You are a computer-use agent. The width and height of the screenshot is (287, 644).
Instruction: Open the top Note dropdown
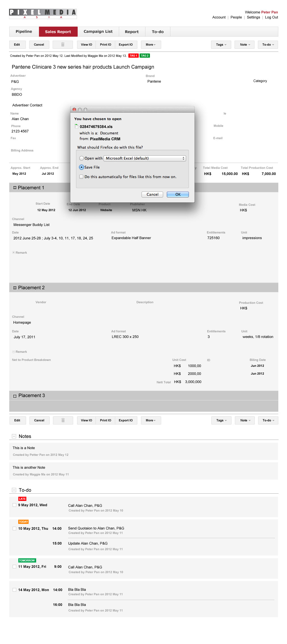pyautogui.click(x=245, y=45)
